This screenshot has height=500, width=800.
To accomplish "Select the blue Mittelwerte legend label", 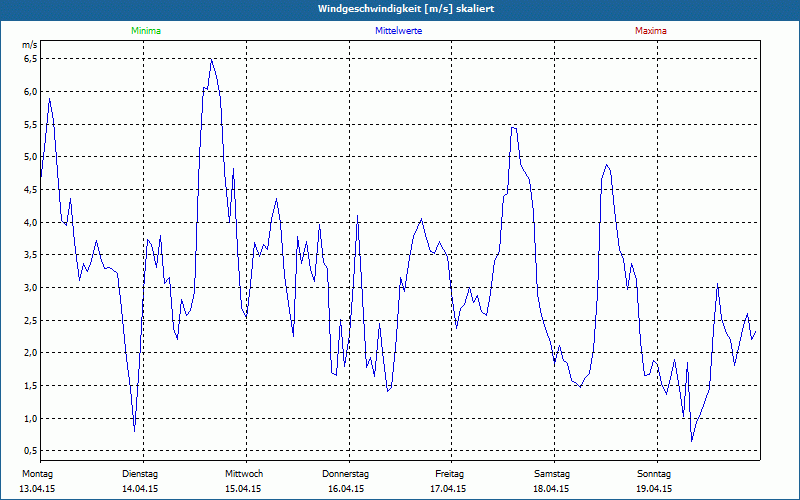I will pos(398,31).
